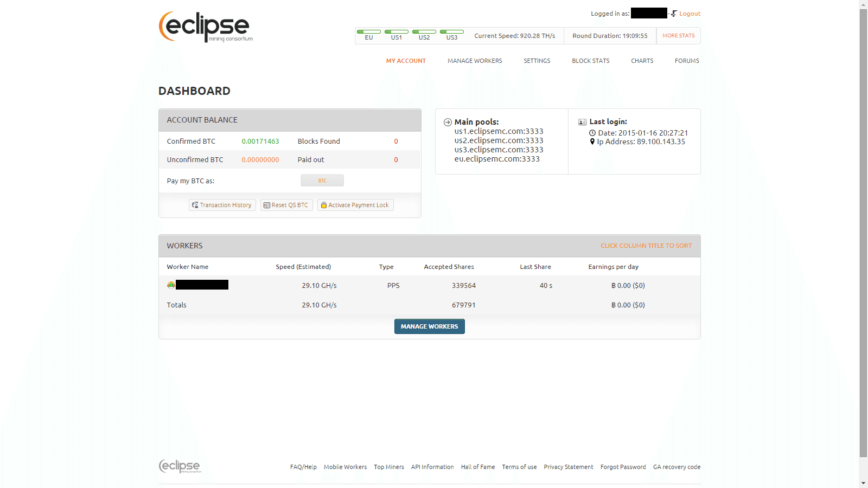Image resolution: width=868 pixels, height=488 pixels.
Task: Click unconfirmed balance 0.00000000
Action: coord(260,159)
